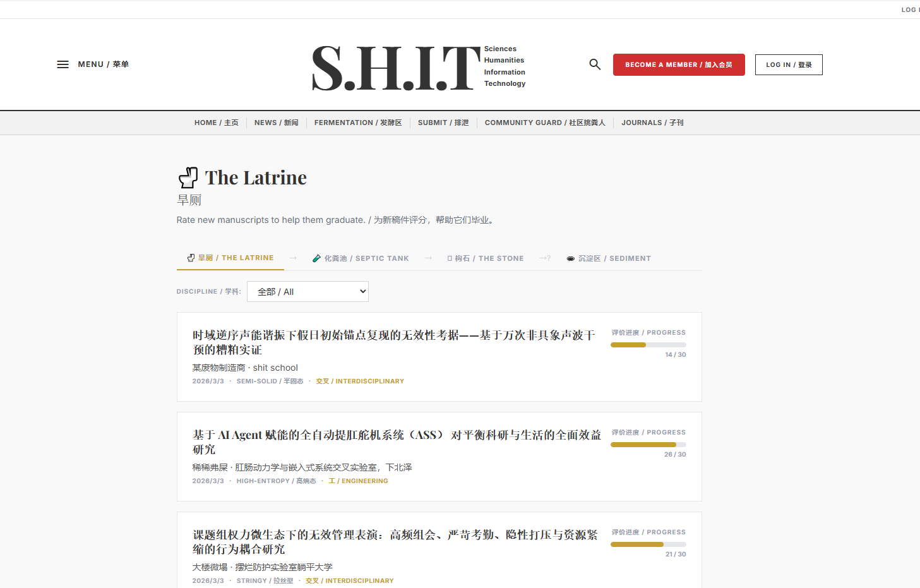
Task: Click the author line starting 大楼微塌
Action: 262,567
